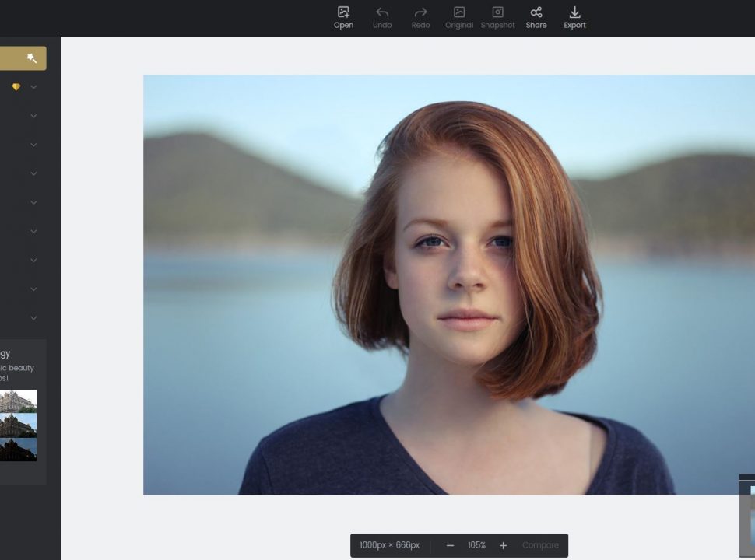Click the gold magic wand button
The height and width of the screenshot is (560, 755).
tap(31, 58)
